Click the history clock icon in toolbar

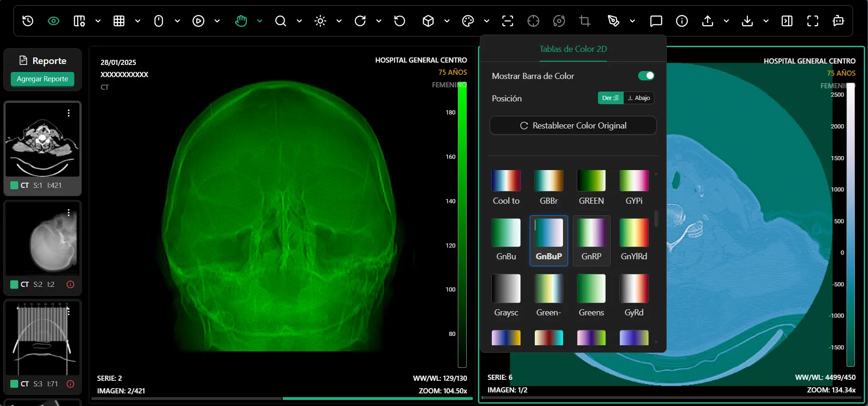click(x=28, y=21)
